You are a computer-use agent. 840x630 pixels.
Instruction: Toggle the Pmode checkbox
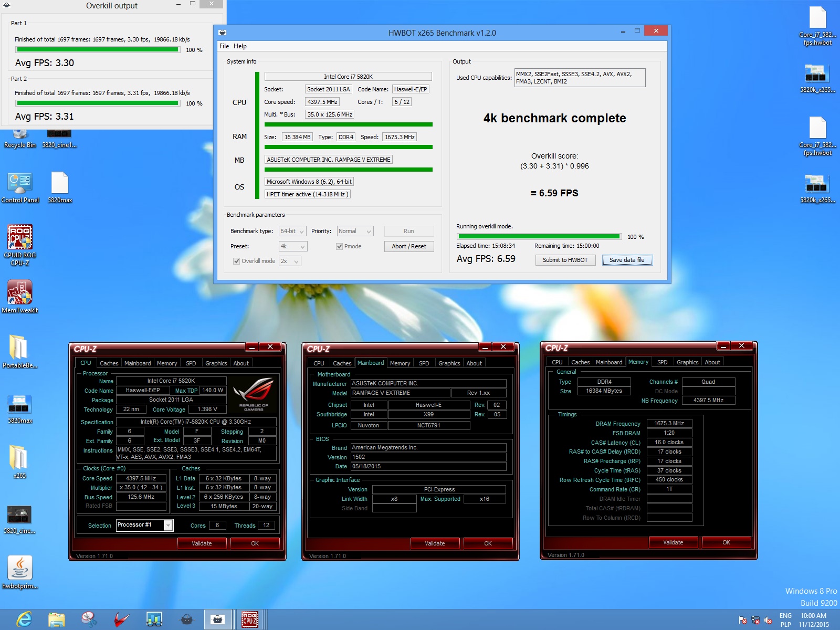[340, 246]
